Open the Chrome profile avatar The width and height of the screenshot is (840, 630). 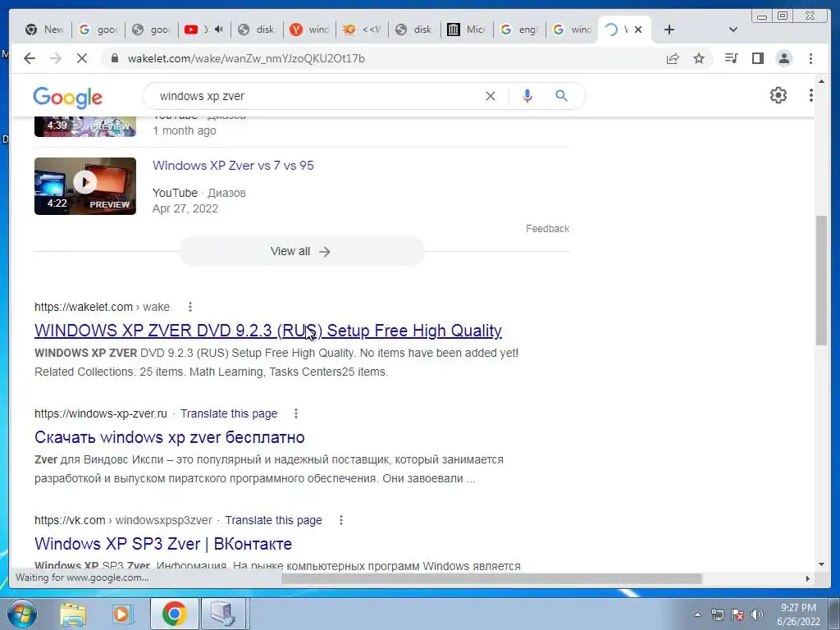point(783,58)
